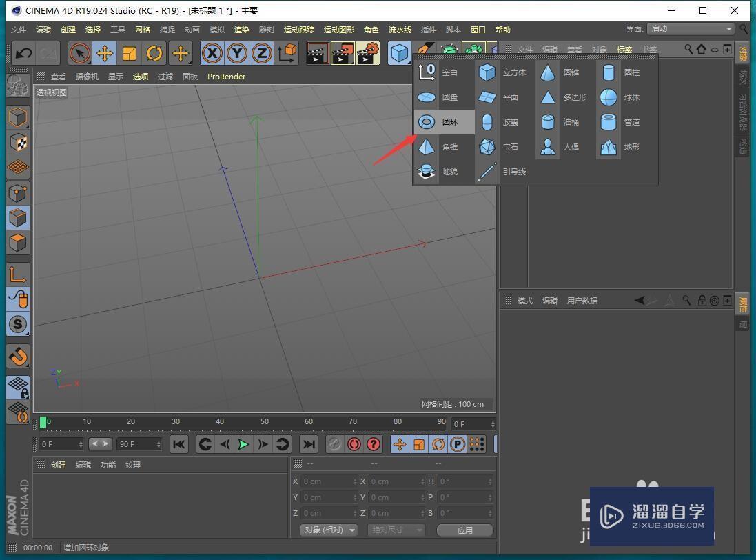Jump to the animation start

179,444
